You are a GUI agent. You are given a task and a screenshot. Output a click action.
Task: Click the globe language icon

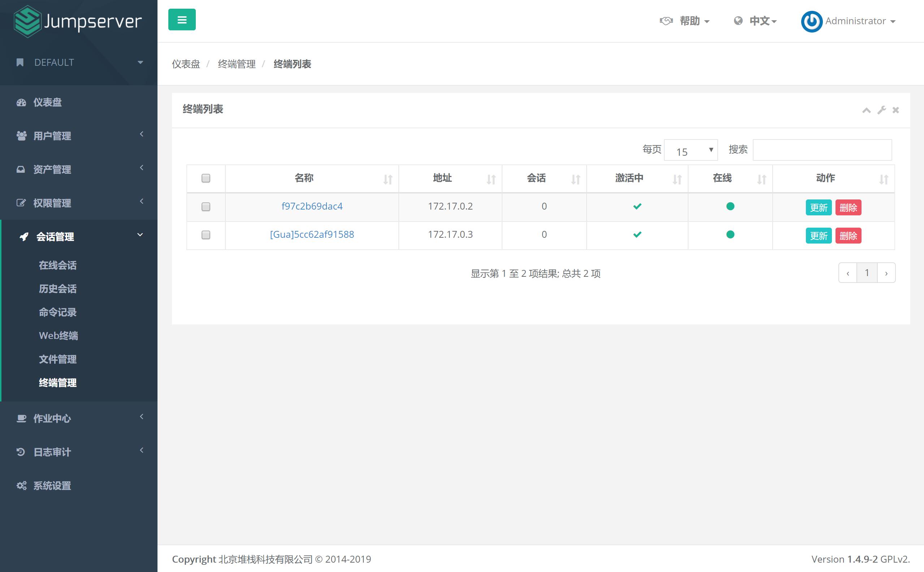click(x=738, y=21)
